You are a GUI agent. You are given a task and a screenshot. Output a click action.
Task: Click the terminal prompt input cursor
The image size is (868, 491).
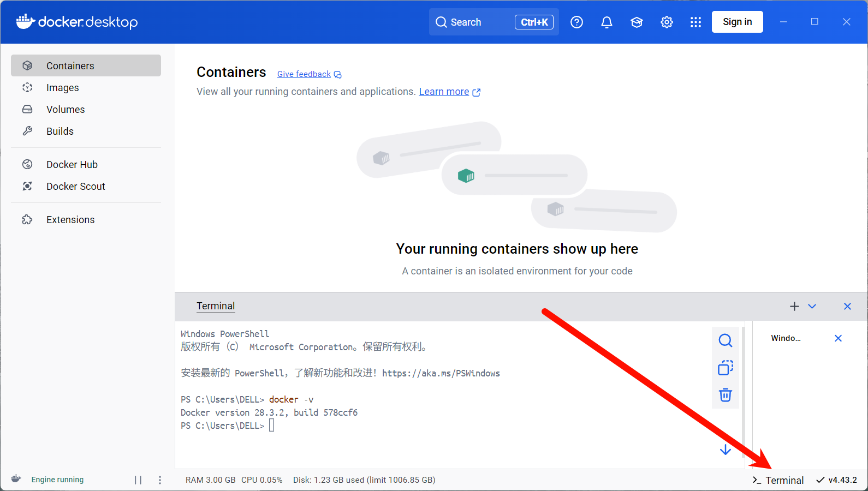click(x=271, y=426)
